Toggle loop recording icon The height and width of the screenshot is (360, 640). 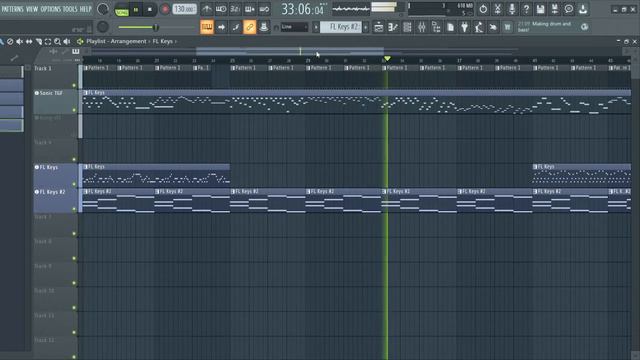pos(264,9)
